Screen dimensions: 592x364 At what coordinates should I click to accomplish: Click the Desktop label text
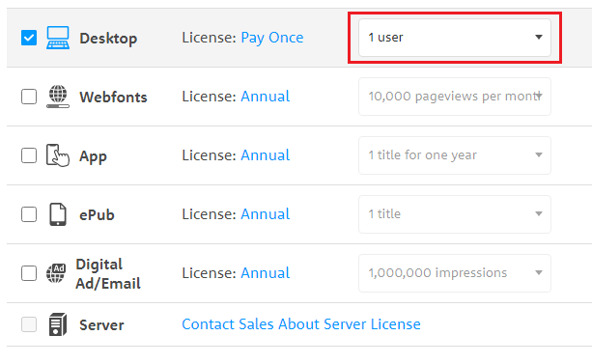click(108, 39)
